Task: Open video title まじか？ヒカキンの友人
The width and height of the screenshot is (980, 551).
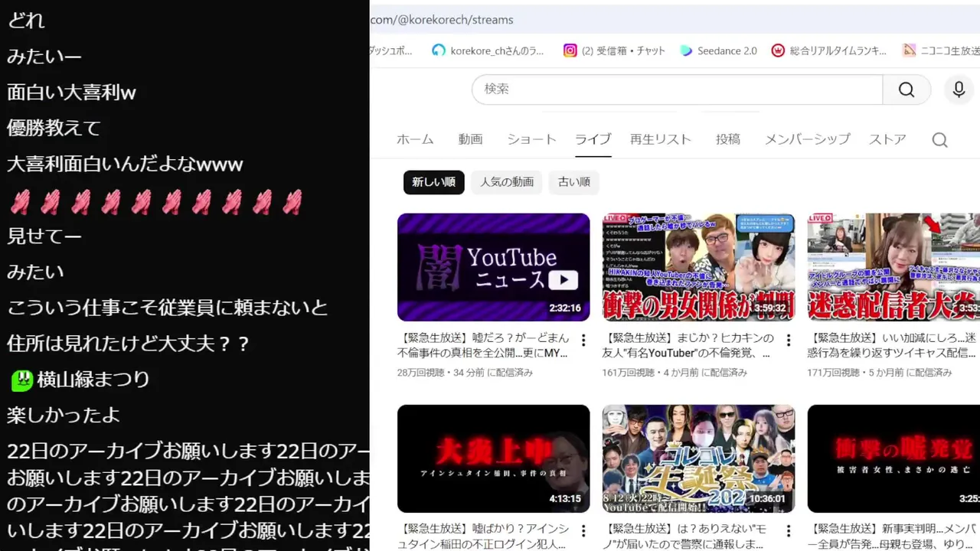Action: tap(688, 345)
